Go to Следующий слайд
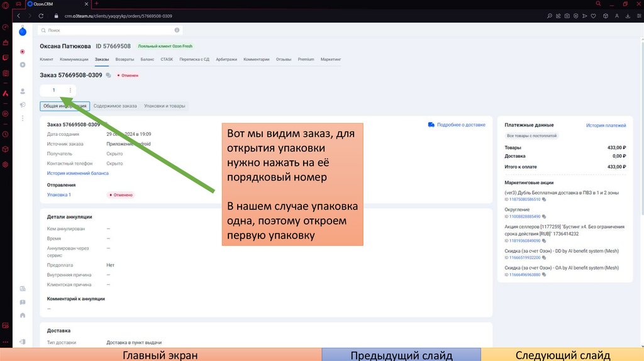 point(562,355)
